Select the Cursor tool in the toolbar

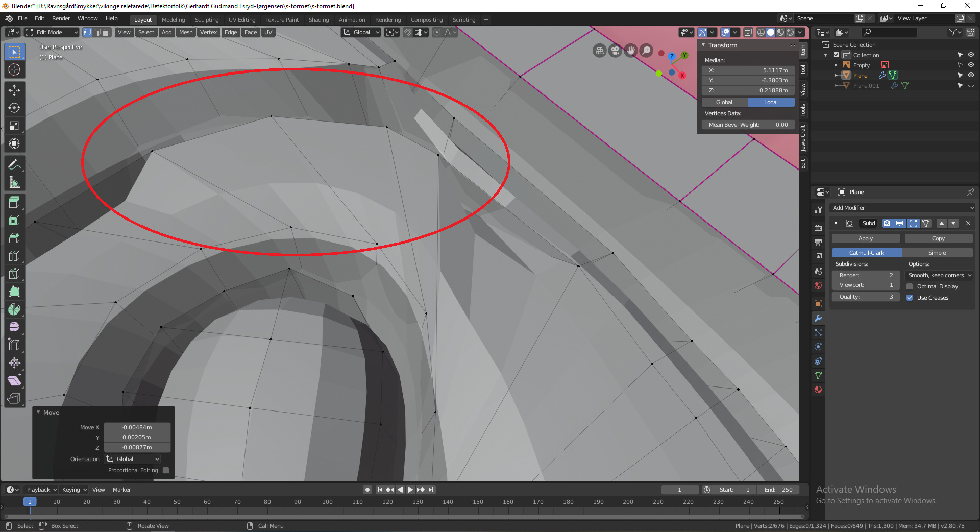coord(14,69)
